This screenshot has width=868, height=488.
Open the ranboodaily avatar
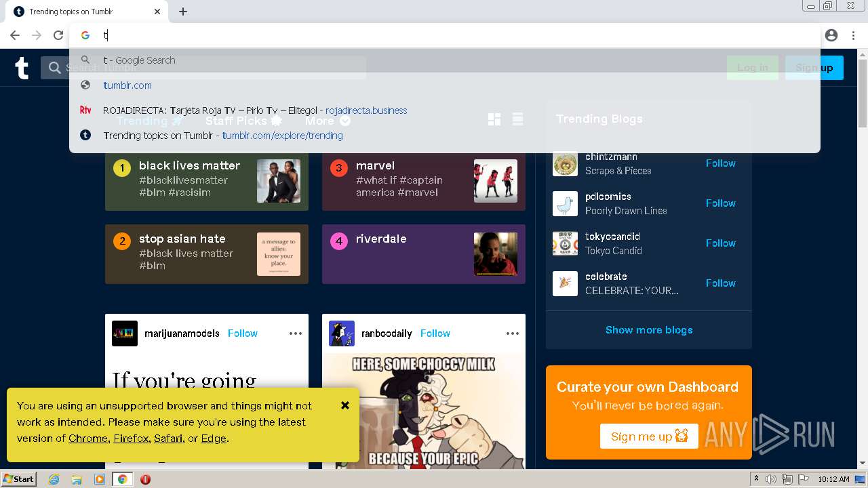342,333
